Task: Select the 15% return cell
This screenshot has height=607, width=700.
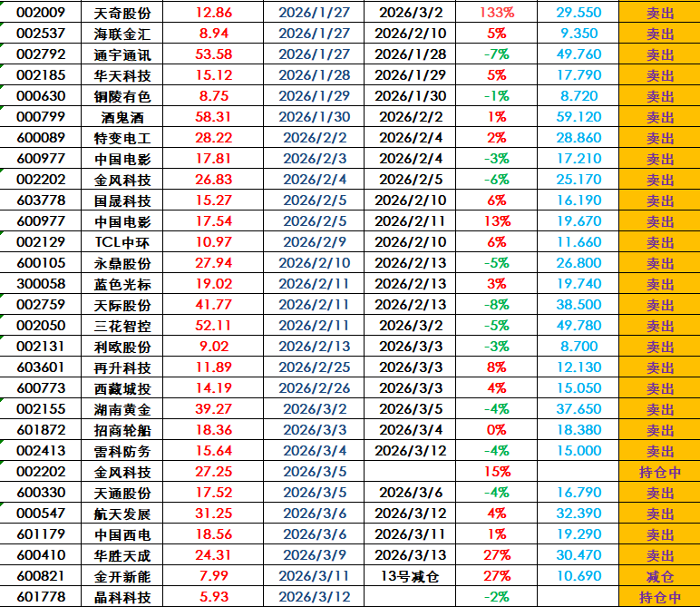Action: (x=496, y=472)
